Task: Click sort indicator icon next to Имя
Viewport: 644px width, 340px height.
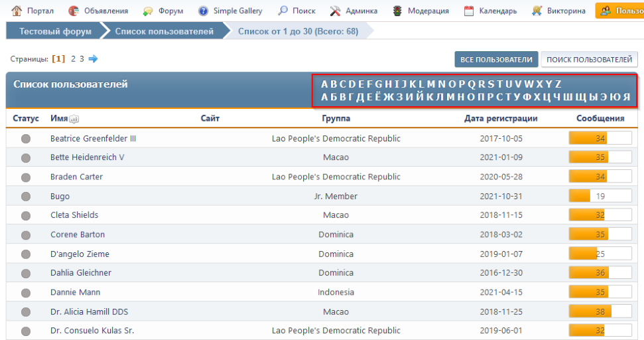Action: point(74,119)
